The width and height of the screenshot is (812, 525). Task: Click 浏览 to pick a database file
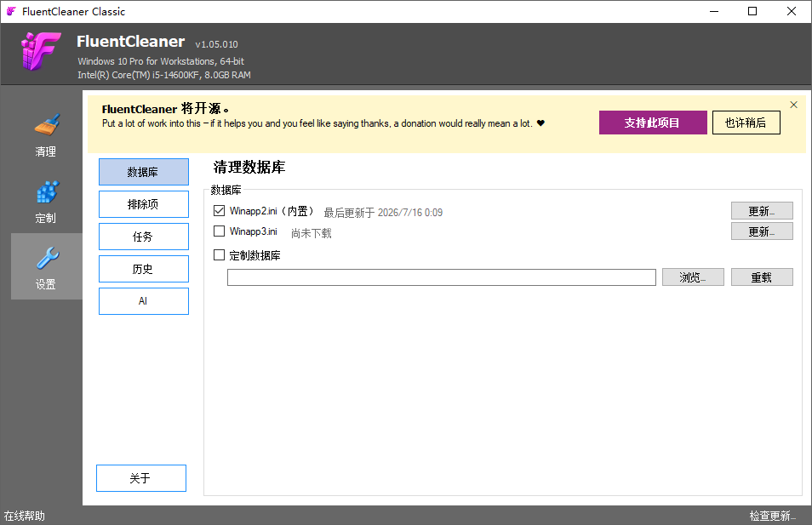click(693, 277)
